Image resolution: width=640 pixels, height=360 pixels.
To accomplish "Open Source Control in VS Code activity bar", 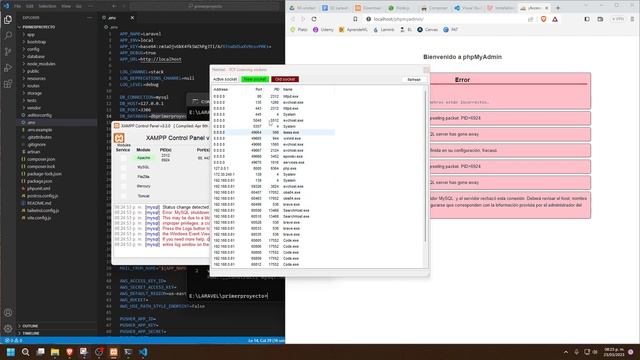I will click(x=8, y=52).
